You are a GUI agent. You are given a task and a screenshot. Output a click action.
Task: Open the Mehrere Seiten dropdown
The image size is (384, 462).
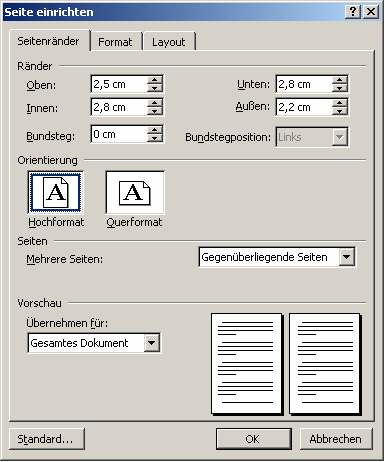(347, 257)
